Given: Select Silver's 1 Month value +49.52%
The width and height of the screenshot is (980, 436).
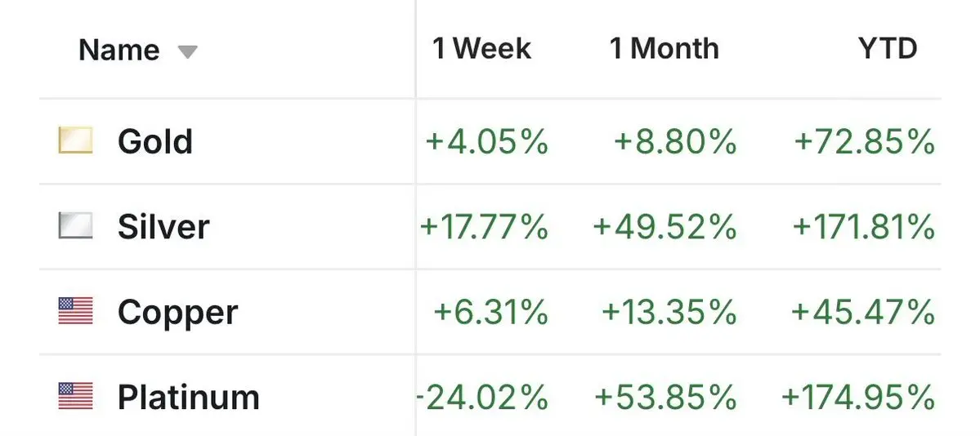Looking at the screenshot, I should (x=665, y=227).
